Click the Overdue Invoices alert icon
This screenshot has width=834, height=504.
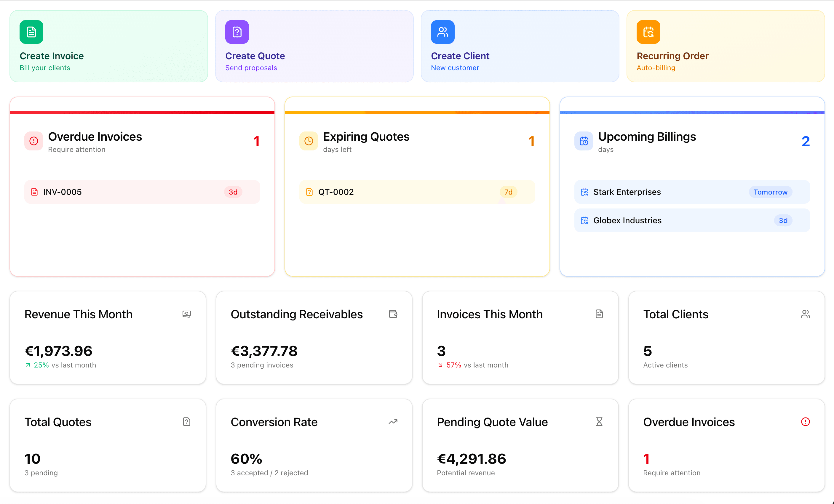pos(33,141)
